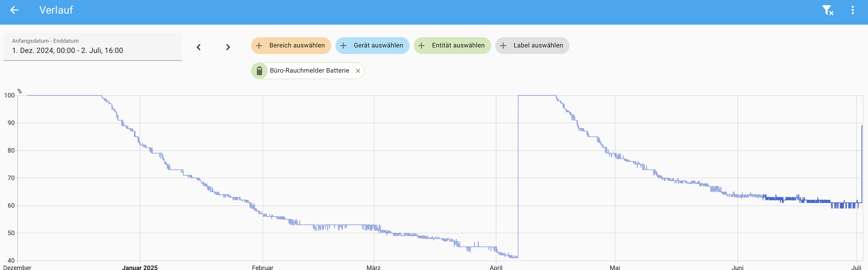Open the Entität auswählen picker

tap(452, 46)
